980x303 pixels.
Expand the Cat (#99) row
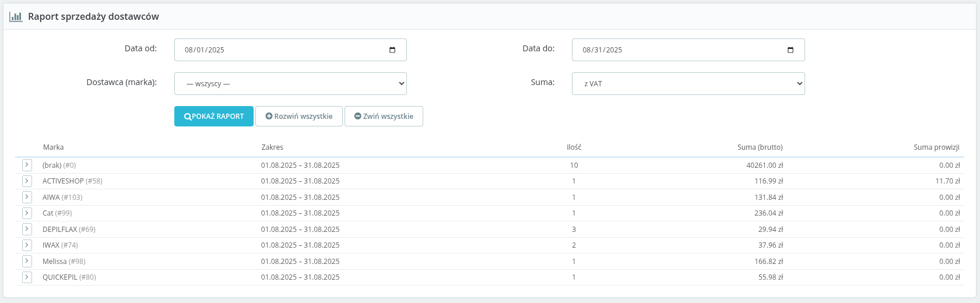pos(27,213)
